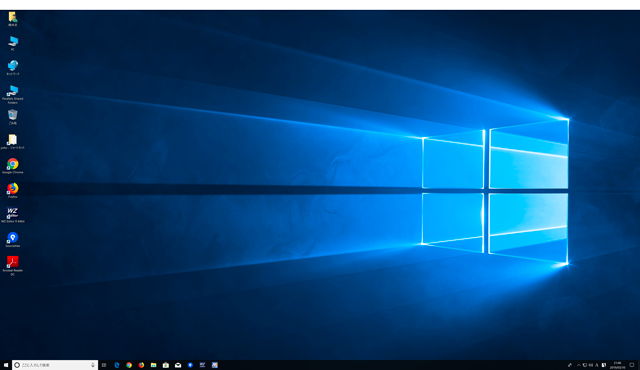Screen dimensions: 640x370
Task: Open the taskbar clock and date
Action: (x=618, y=365)
